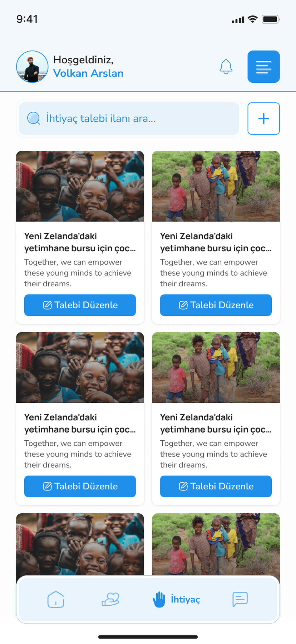Image resolution: width=296 pixels, height=644 pixels.
Task: Open second-row left card's photo
Action: point(80,367)
